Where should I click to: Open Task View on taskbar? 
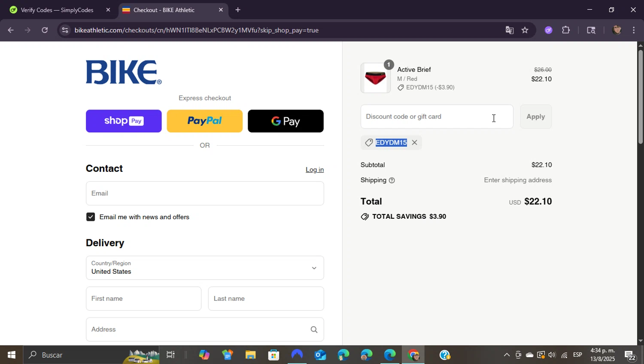coord(170,355)
